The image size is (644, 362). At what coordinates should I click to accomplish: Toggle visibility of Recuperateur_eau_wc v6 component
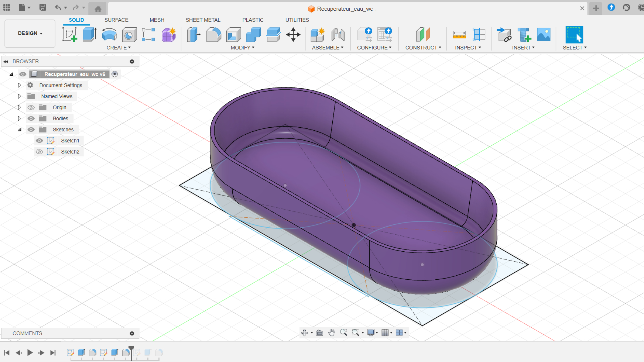pos(23,74)
